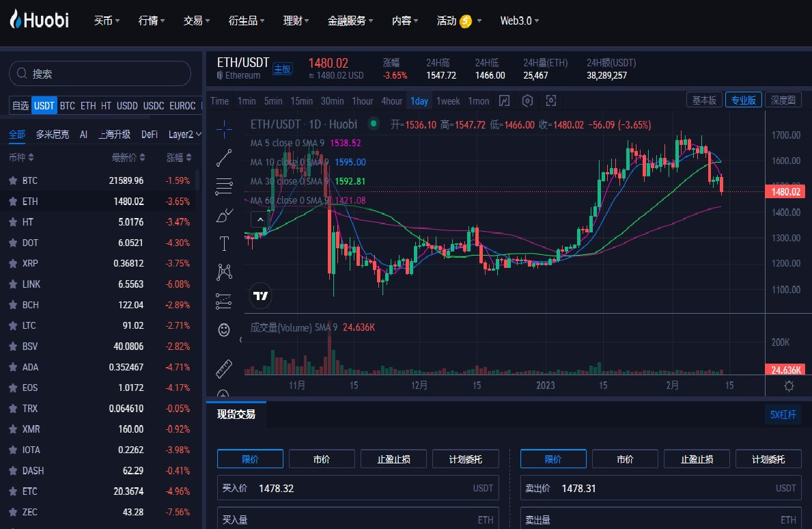Expand the 金融服务 menu
Image resolution: width=812 pixels, height=529 pixels.
pyautogui.click(x=350, y=21)
